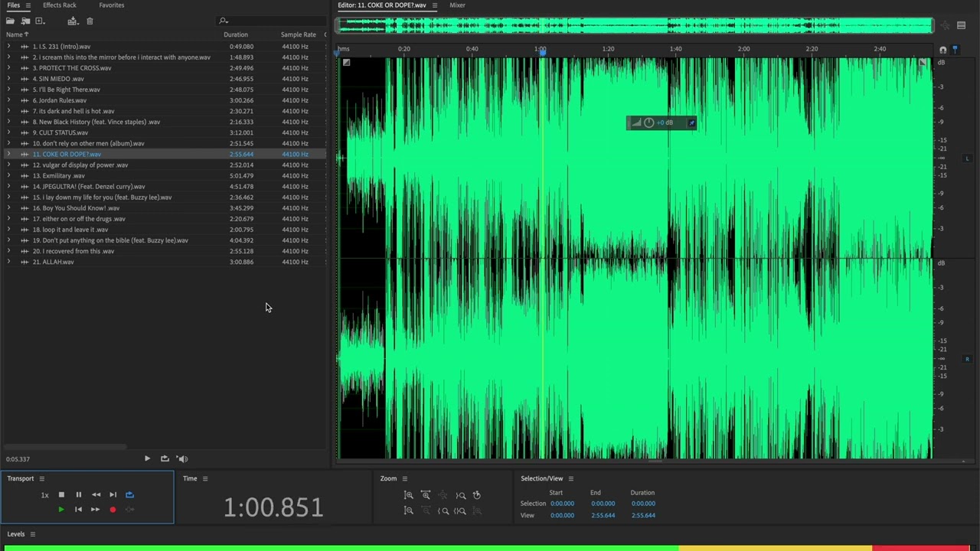This screenshot has height=551, width=980.
Task: Click Zoom In at In Point icon
Action: pyautogui.click(x=443, y=510)
